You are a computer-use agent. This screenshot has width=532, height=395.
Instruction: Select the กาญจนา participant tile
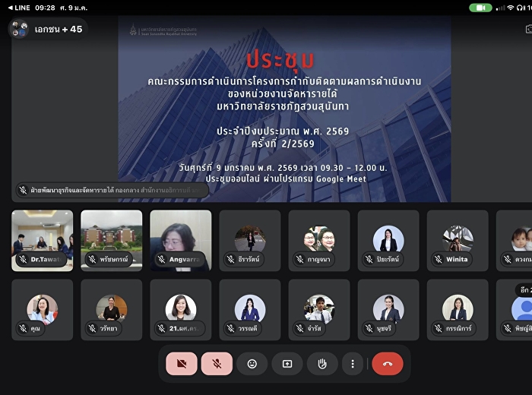coord(319,240)
